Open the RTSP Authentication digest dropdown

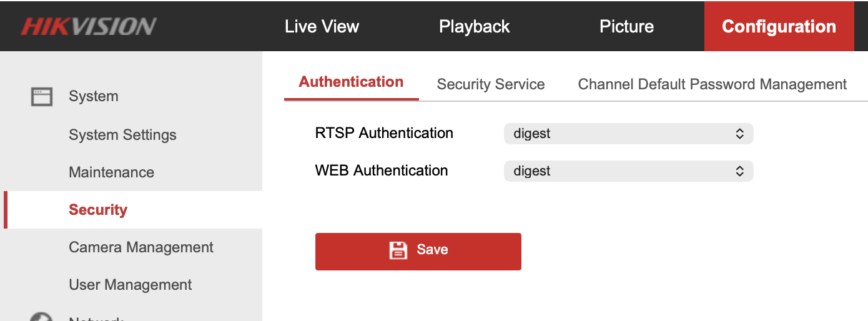tap(628, 134)
